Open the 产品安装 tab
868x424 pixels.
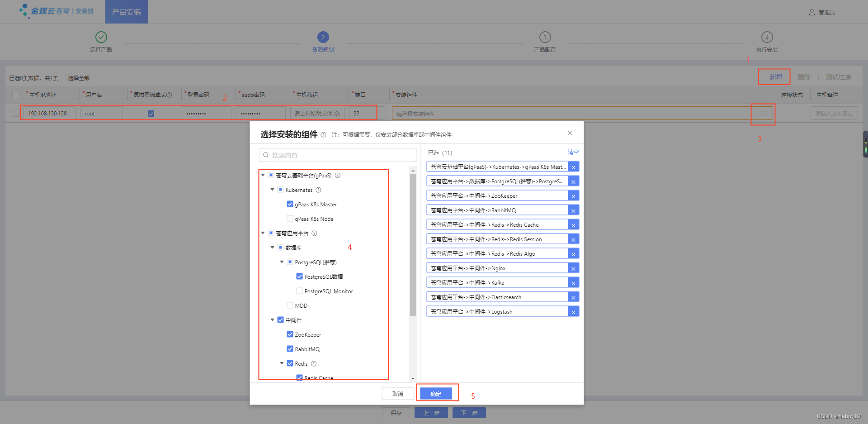[x=127, y=12]
